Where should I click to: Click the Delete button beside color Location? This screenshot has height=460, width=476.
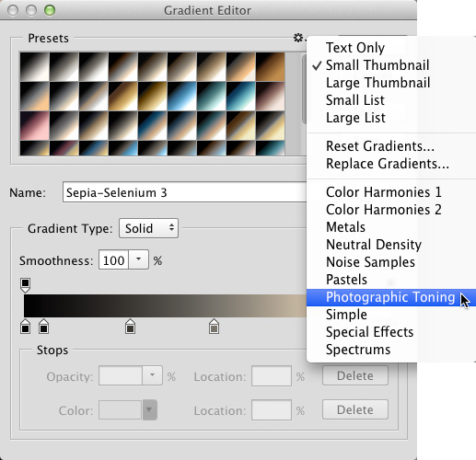(355, 409)
